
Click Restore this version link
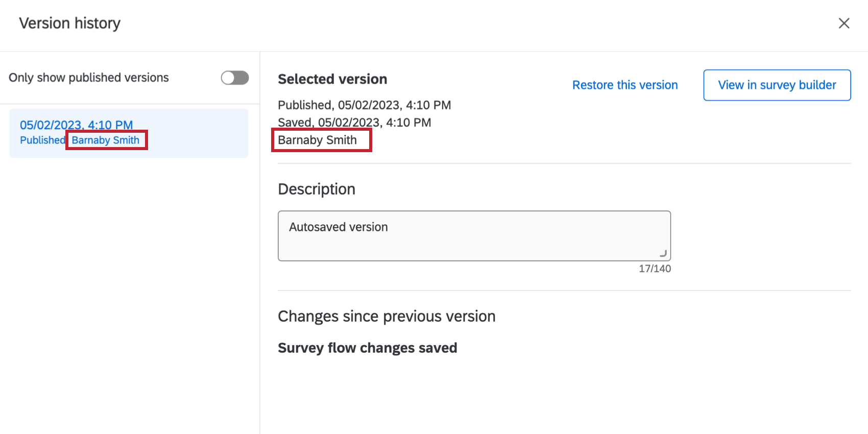tap(625, 85)
